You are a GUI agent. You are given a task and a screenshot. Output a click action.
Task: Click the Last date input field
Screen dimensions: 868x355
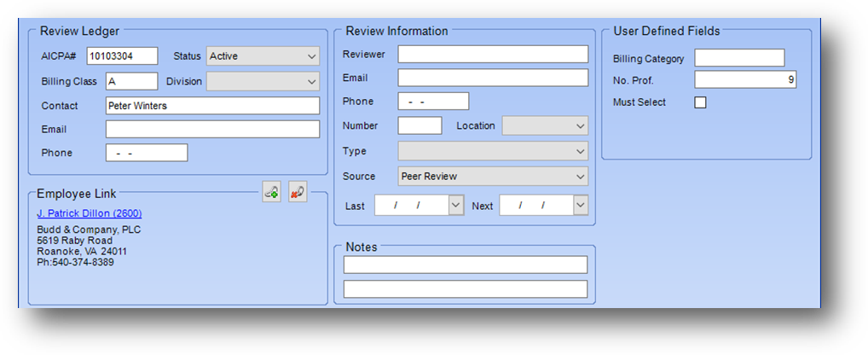pos(411,205)
